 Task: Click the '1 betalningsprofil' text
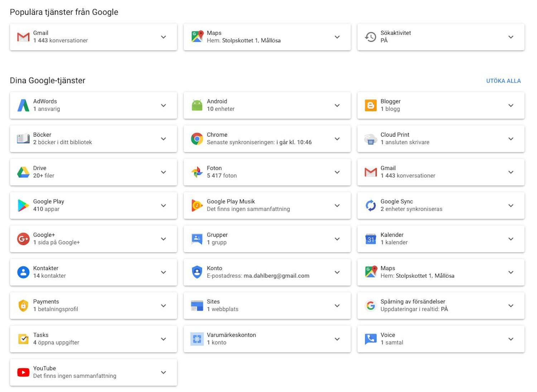(x=55, y=309)
